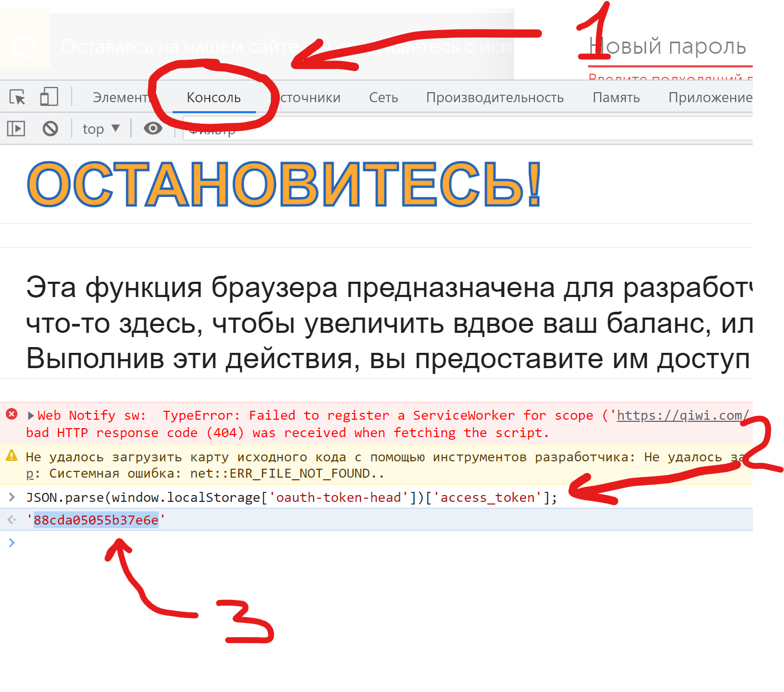Click the yellow warning icon on the source map message
The image size is (784, 692).
tap(12, 456)
